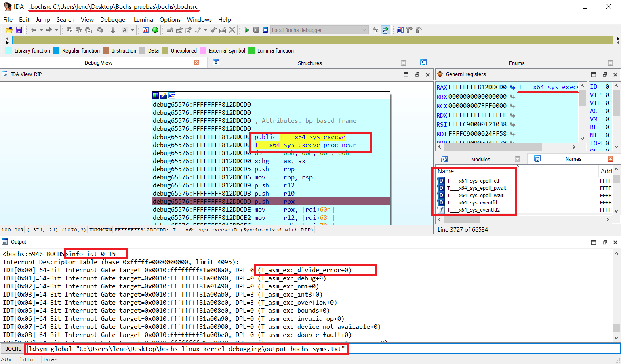Open the Local Bochs debugger dropdown
The image size is (621, 364).
[x=319, y=30]
